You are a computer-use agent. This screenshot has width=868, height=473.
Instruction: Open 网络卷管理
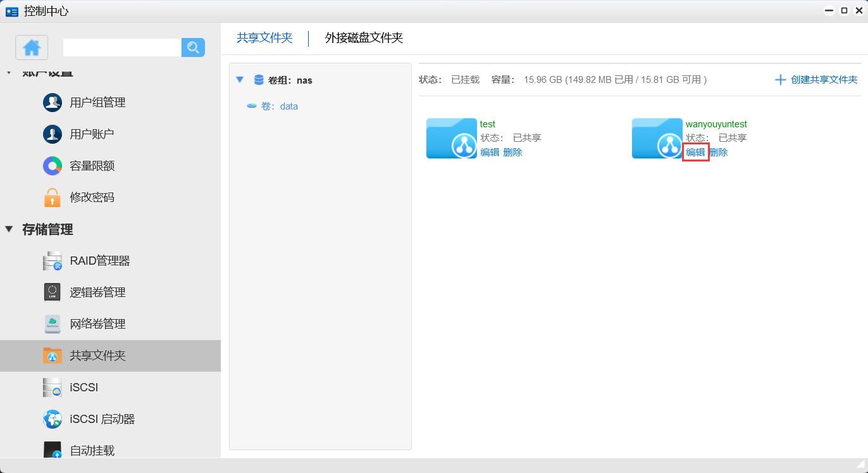click(x=97, y=324)
